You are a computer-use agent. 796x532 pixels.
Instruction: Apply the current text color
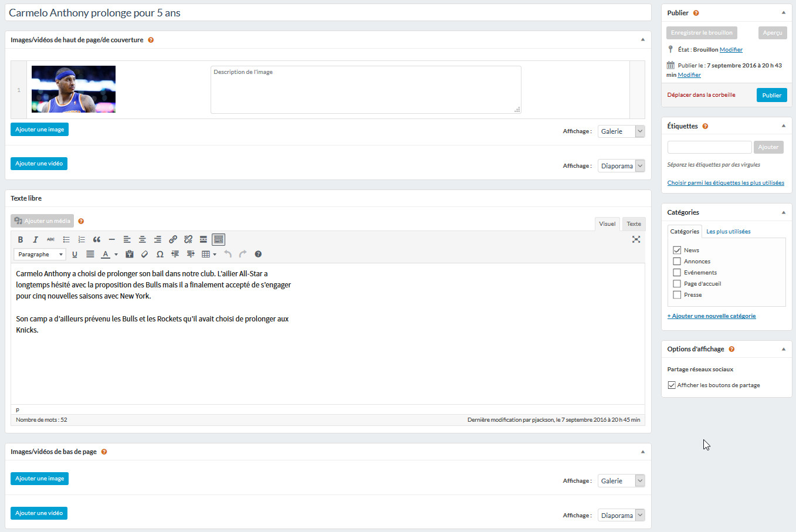pyautogui.click(x=106, y=254)
